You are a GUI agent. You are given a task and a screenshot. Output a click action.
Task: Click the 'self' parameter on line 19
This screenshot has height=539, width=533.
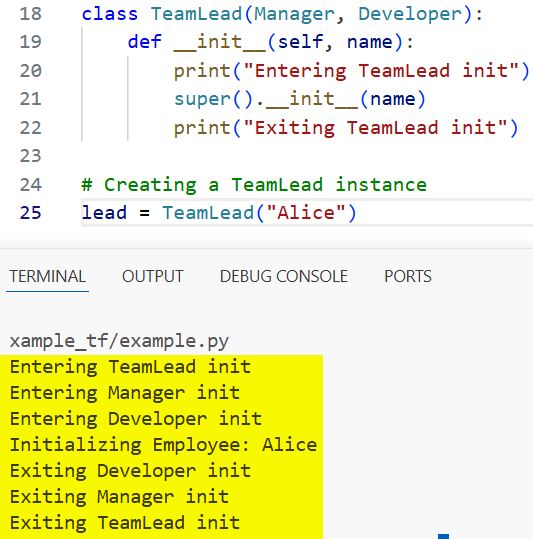pyautogui.click(x=300, y=42)
